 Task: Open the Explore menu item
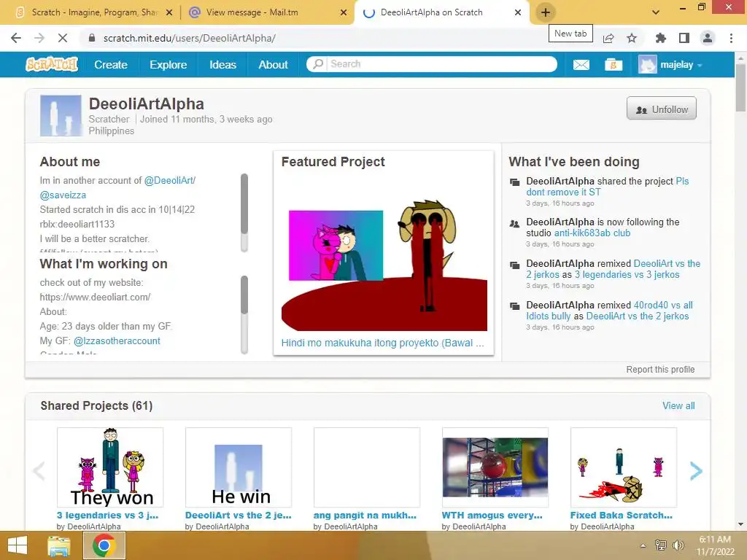169,65
